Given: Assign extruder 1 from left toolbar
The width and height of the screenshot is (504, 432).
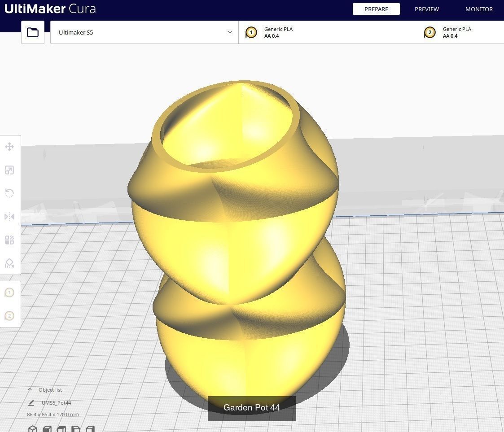Looking at the screenshot, I should point(9,292).
